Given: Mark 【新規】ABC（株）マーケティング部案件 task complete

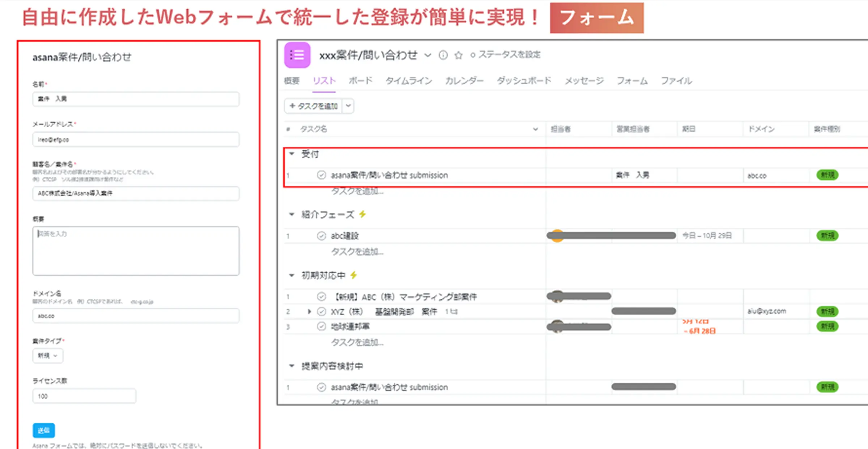Looking at the screenshot, I should tap(321, 297).
